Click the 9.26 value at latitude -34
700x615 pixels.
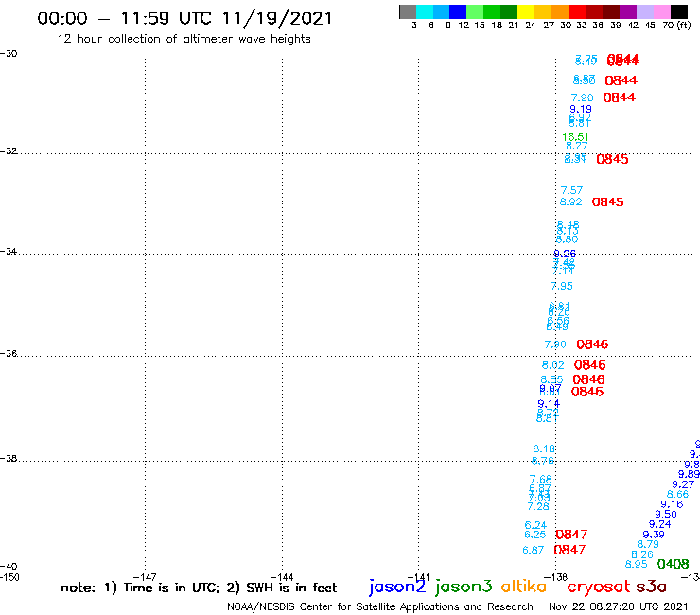click(x=565, y=254)
